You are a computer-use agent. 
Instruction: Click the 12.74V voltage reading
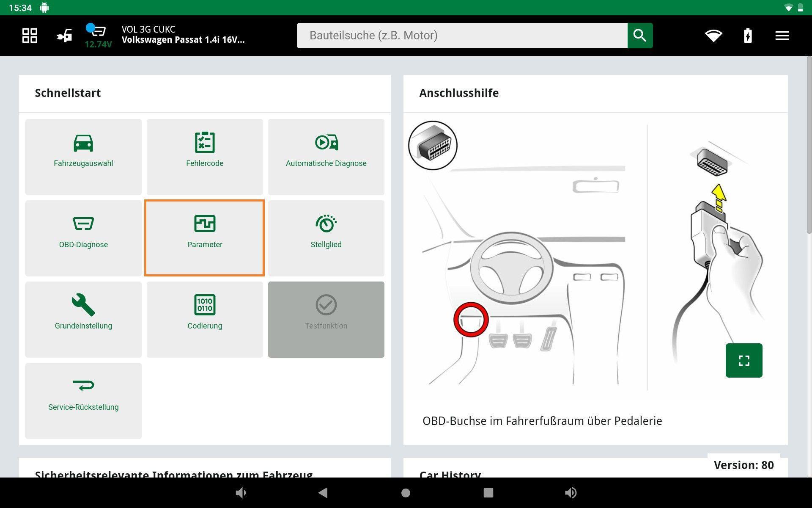tap(98, 44)
